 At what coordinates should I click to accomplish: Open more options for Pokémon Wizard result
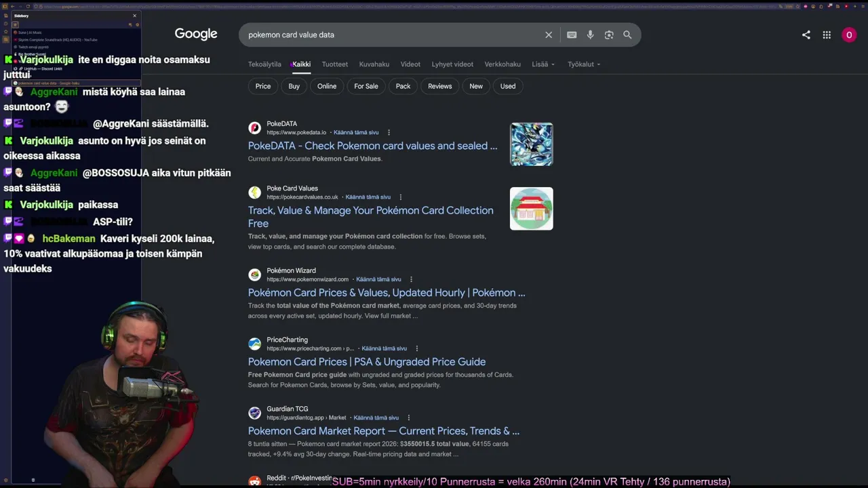[x=411, y=279]
